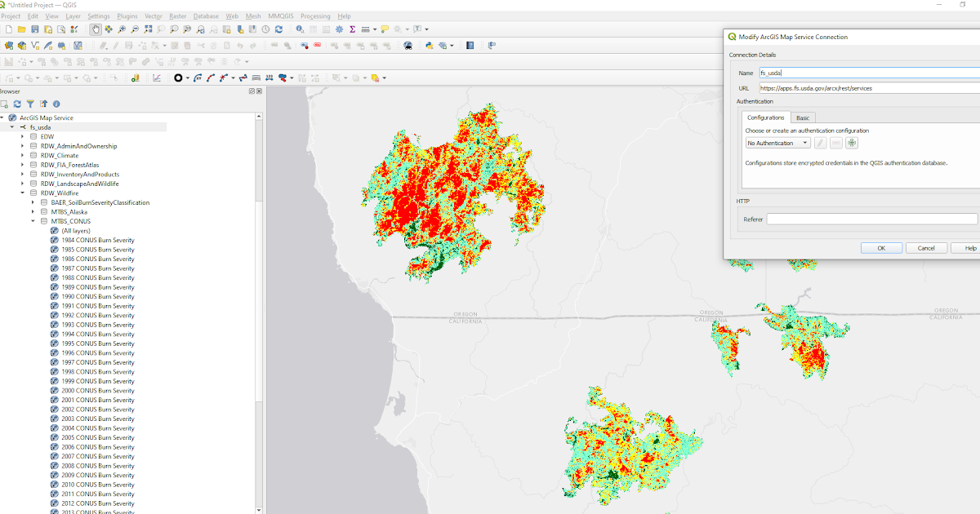Expand the MTBS_Alaska service
Screen dimensions: 980x514
(x=33, y=212)
